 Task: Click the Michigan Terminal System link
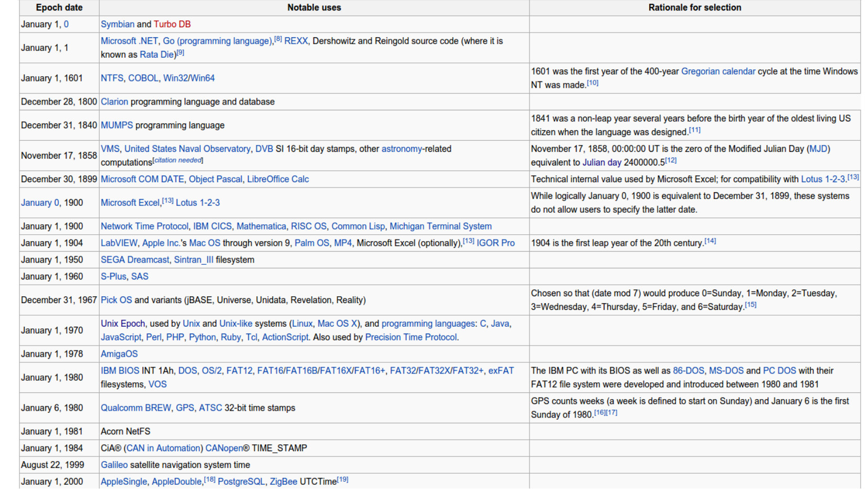coord(441,226)
